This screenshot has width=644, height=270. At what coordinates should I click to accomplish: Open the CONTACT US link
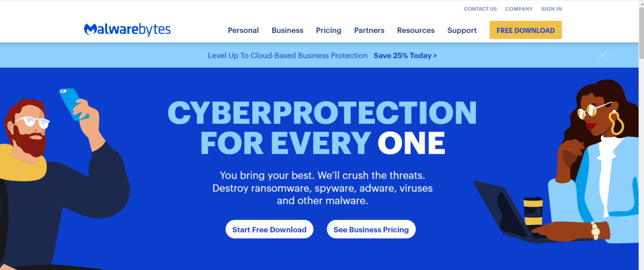tap(480, 9)
